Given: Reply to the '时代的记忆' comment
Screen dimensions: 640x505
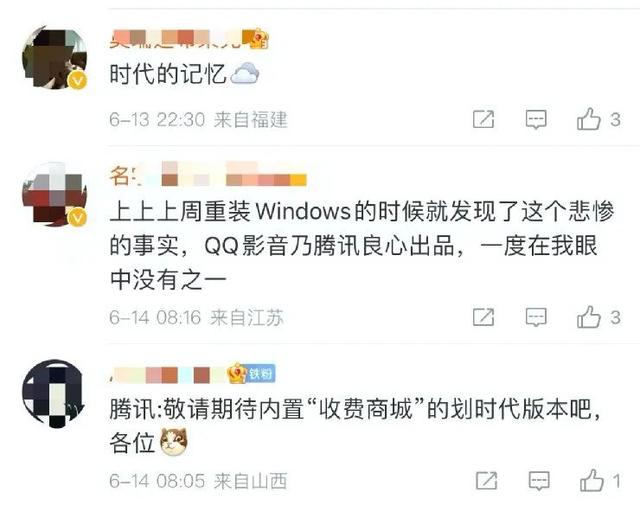Looking at the screenshot, I should 536,119.
